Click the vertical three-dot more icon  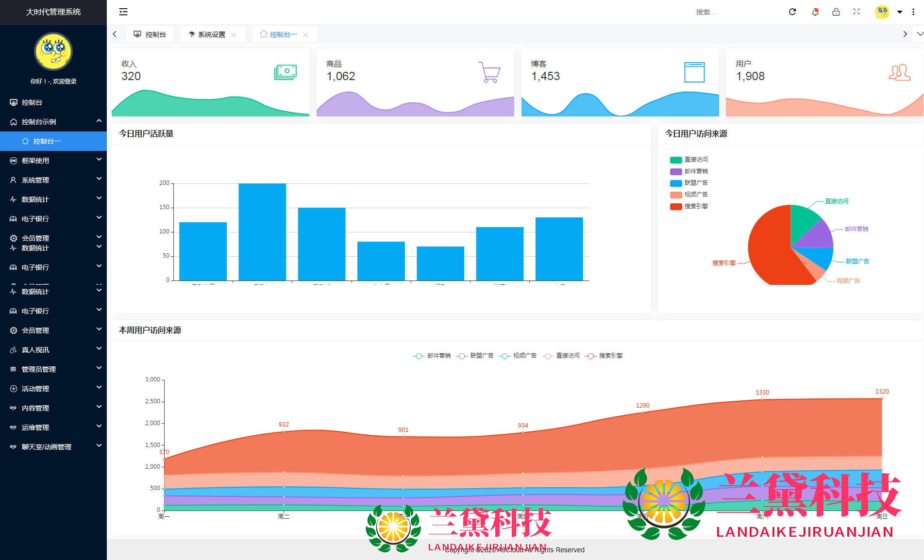[913, 12]
